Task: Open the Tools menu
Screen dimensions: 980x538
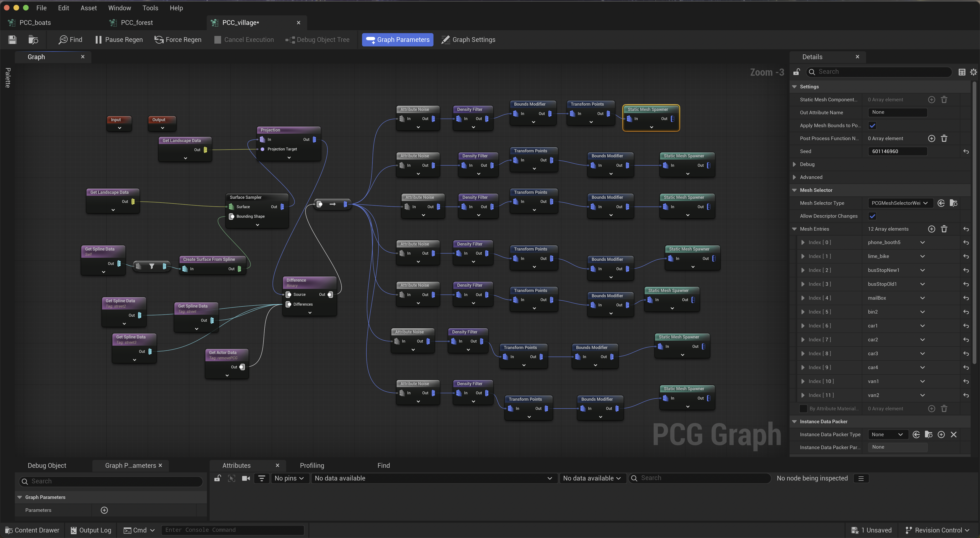Action: [150, 8]
